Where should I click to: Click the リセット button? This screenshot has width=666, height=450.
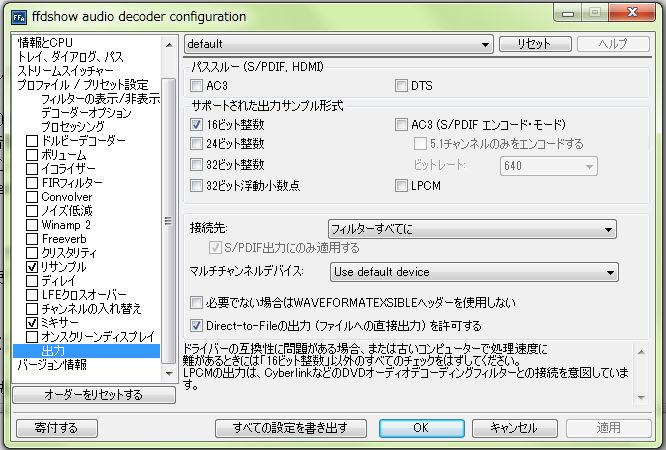(x=535, y=44)
